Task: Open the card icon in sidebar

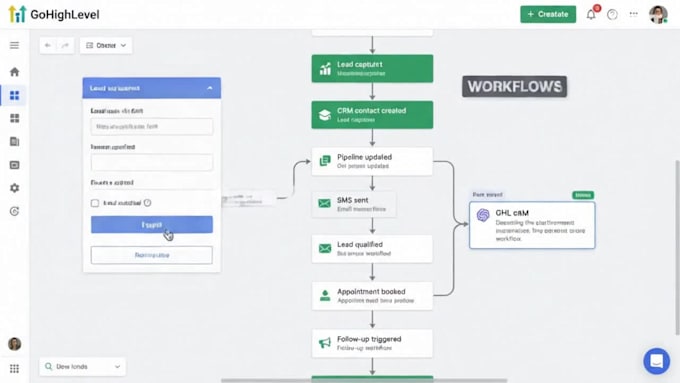Action: [x=14, y=165]
